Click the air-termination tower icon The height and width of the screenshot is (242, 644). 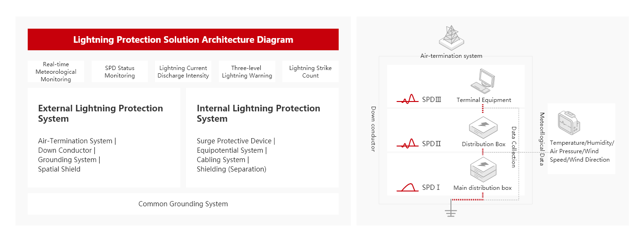point(451,37)
